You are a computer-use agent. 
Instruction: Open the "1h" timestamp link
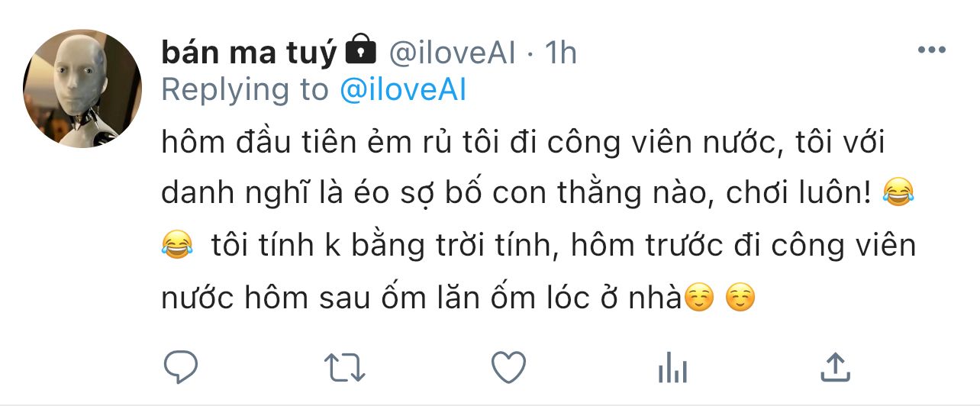click(559, 53)
